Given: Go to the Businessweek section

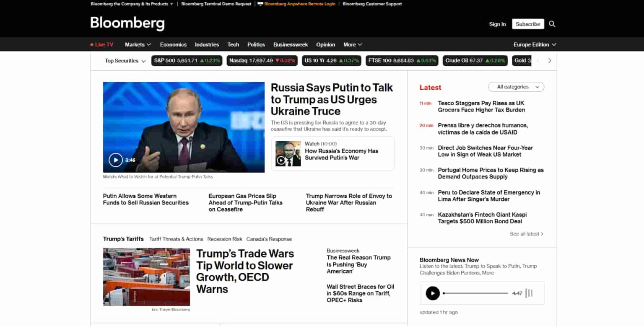Looking at the screenshot, I should 291,44.
